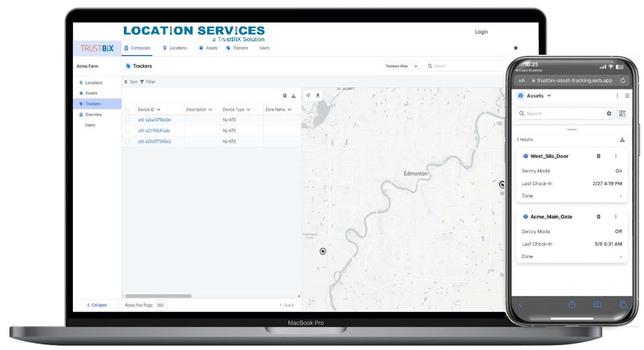This screenshot has height=350, width=644.
Task: Click the phone browser AA text size
Action: (522, 80)
